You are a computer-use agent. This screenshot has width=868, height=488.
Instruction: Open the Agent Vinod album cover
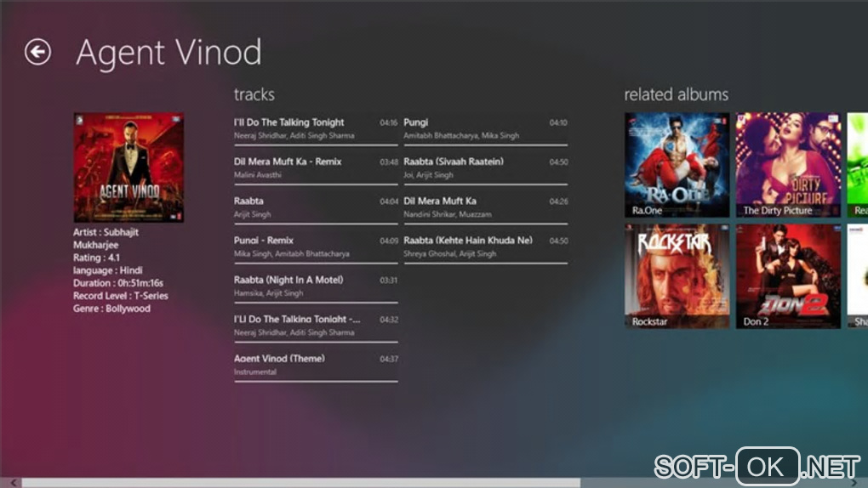(x=128, y=167)
